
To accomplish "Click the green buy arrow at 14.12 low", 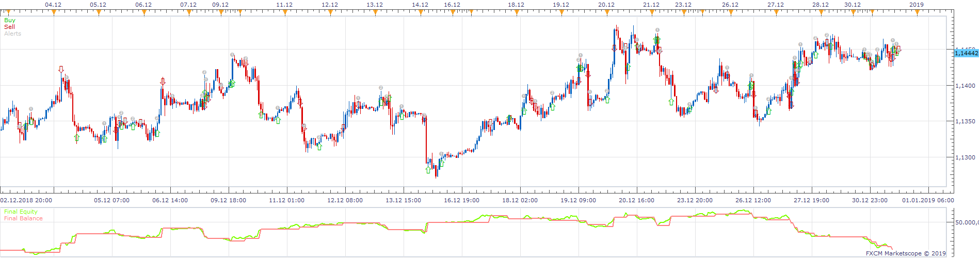I will [x=428, y=170].
